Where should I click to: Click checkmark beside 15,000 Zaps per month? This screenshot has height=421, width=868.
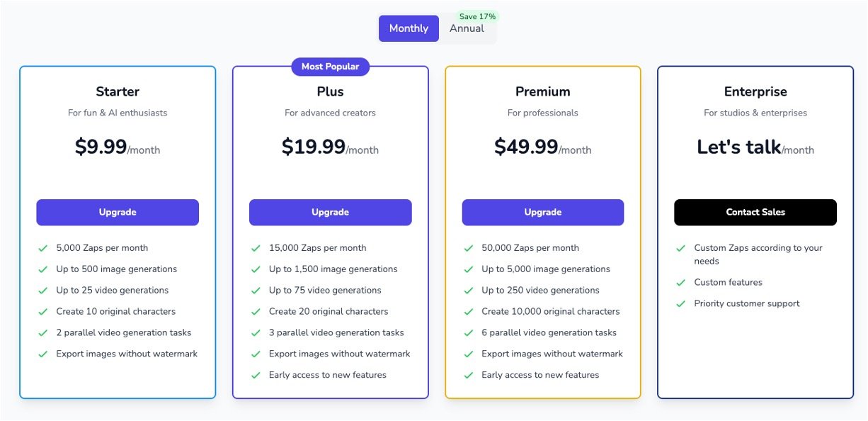(x=256, y=248)
